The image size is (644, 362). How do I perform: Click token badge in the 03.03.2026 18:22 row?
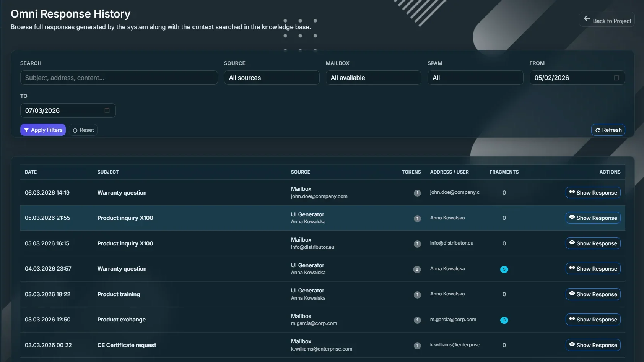417,295
